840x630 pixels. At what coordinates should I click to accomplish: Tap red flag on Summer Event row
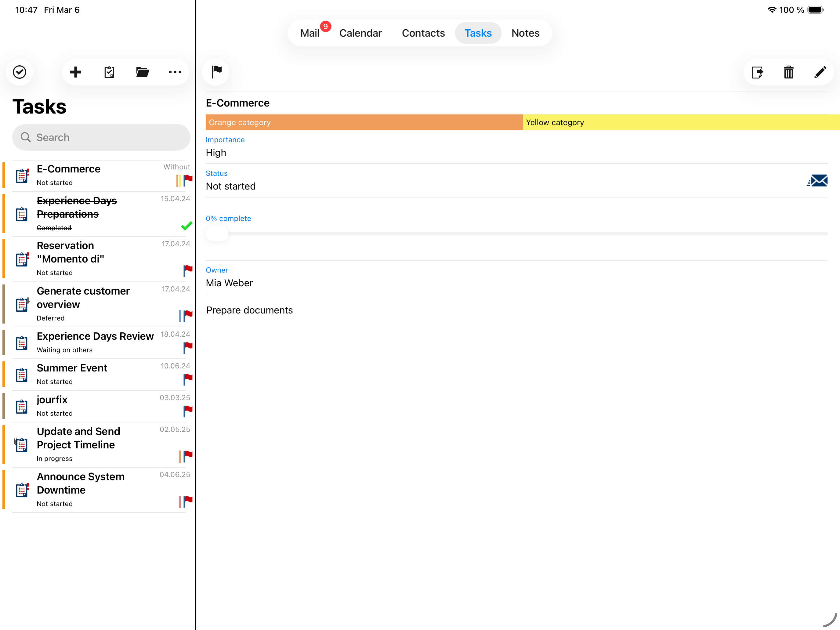188,379
